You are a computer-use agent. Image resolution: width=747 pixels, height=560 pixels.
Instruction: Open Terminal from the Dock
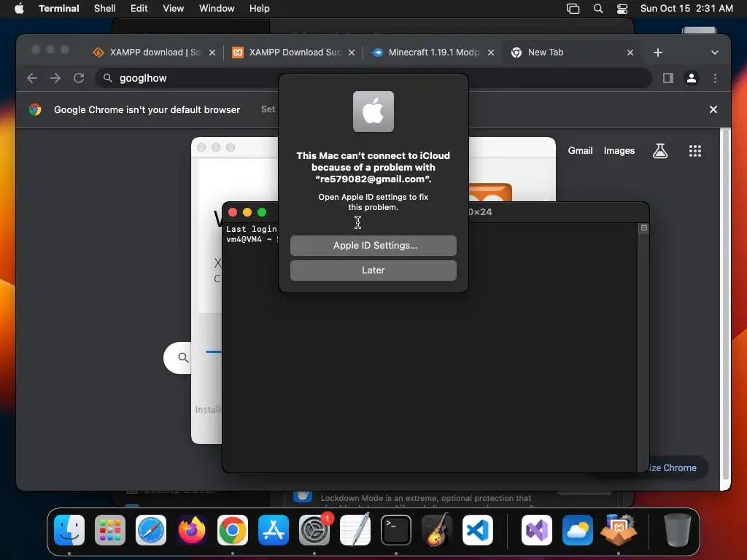tap(396, 530)
